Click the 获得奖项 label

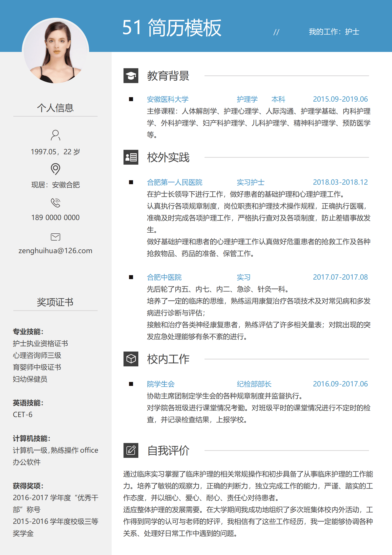[x=28, y=486]
